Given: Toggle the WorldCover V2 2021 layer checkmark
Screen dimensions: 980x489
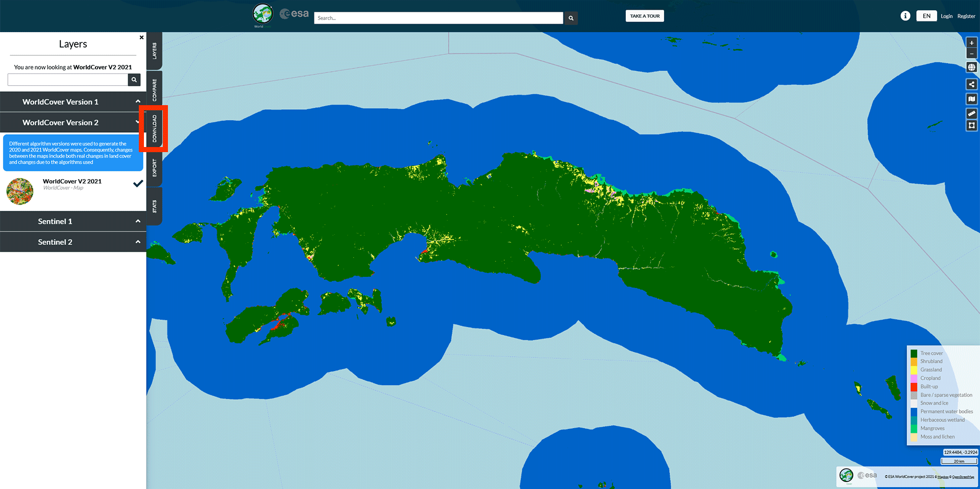Looking at the screenshot, I should 138,184.
